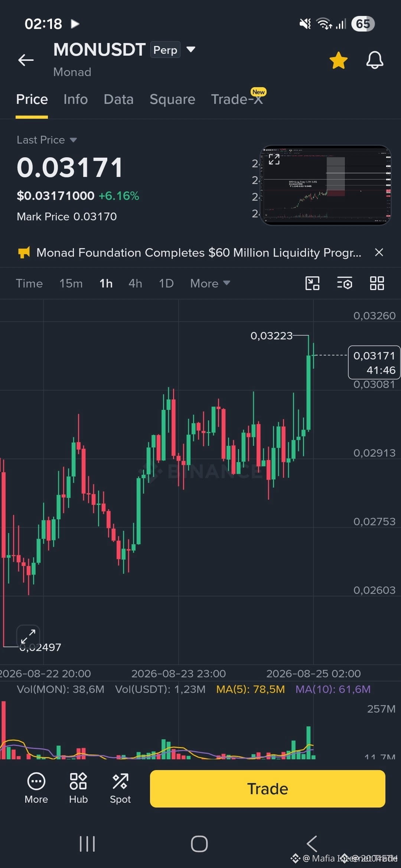Image resolution: width=401 pixels, height=868 pixels.
Task: Tap the volume axis label 257M
Action: coord(381,709)
